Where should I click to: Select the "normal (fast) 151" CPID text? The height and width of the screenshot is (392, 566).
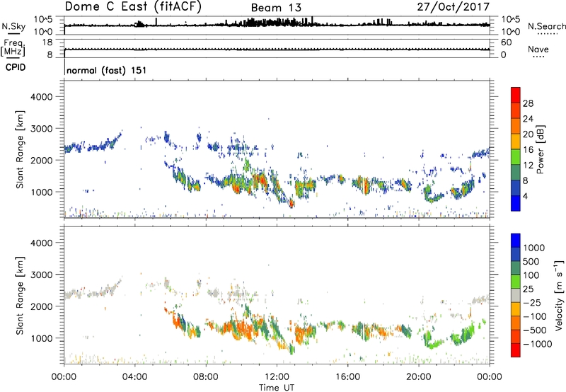coord(107,70)
